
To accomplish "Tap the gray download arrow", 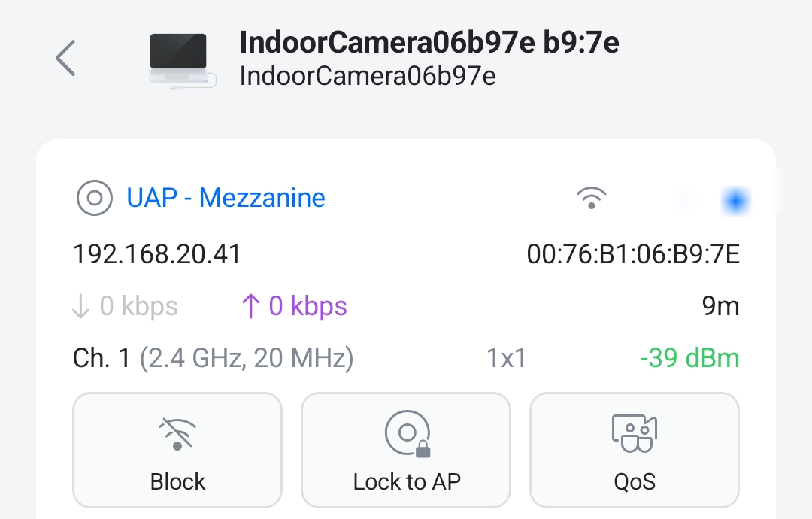I will [80, 307].
